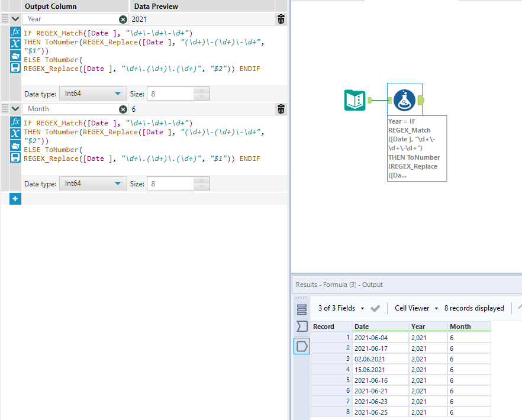Open Data type dropdown for Year
The width and height of the screenshot is (522, 420).
(x=93, y=93)
